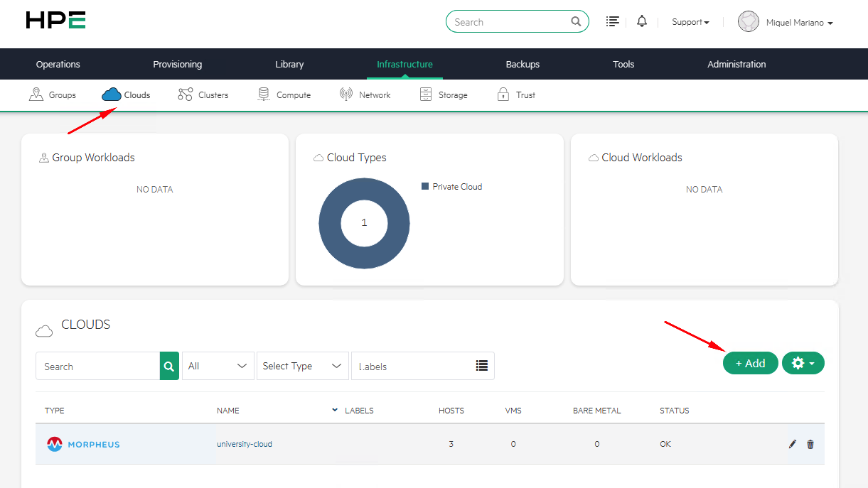Image resolution: width=868 pixels, height=488 pixels.
Task: Click the + Add cloud button
Action: tap(751, 363)
